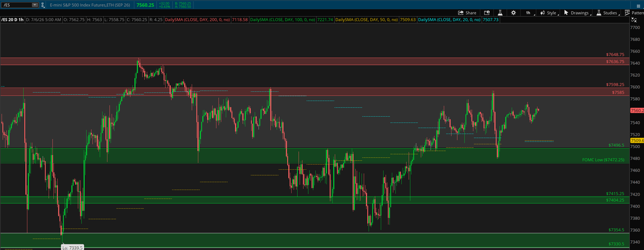
Task: Open the 1h timeframe dropdown
Action: pyautogui.click(x=529, y=12)
